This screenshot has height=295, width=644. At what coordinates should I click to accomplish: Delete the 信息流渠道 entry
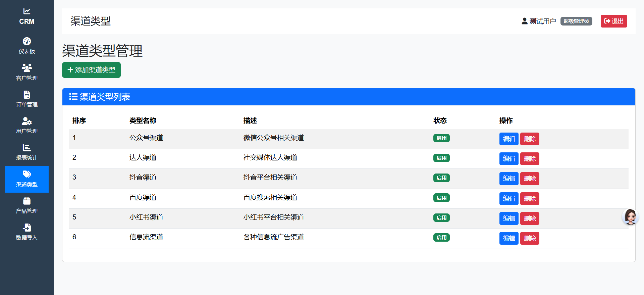(x=529, y=238)
